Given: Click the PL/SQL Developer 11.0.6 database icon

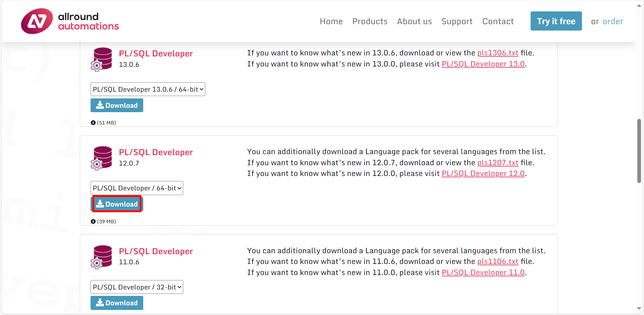Looking at the screenshot, I should [101, 257].
